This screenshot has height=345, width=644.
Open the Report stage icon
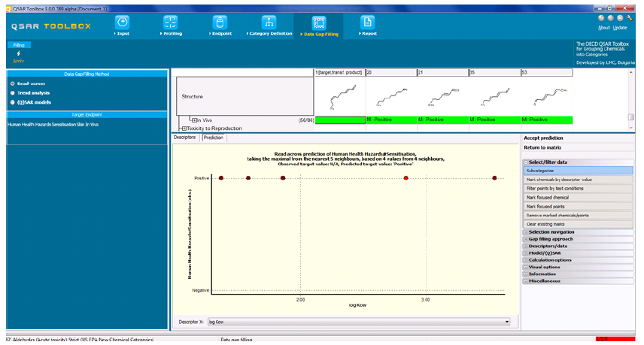367,22
